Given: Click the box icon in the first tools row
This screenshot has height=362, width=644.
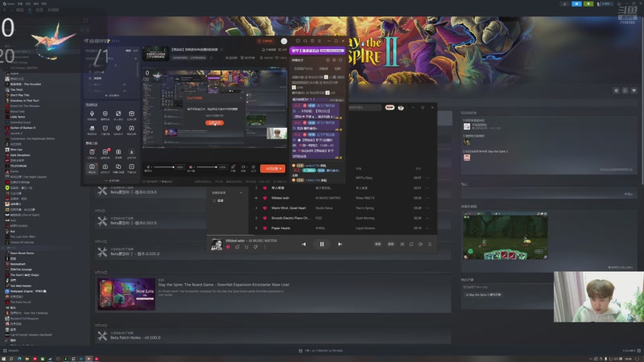Looking at the screenshot, I should tap(131, 114).
